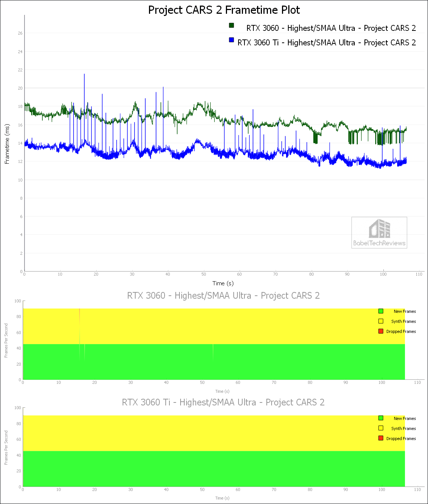Click the Time (s) label under frametime plot

pos(223,283)
